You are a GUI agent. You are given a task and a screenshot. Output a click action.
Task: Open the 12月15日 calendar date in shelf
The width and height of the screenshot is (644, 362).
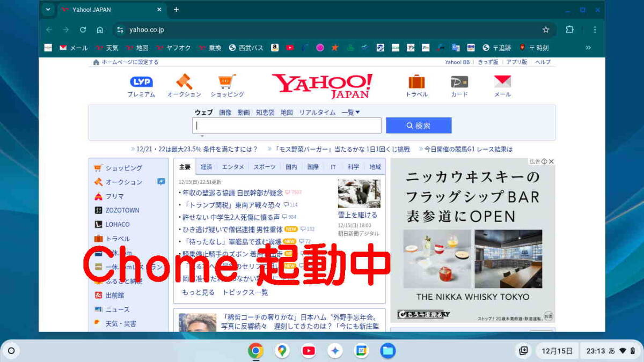[x=557, y=351]
